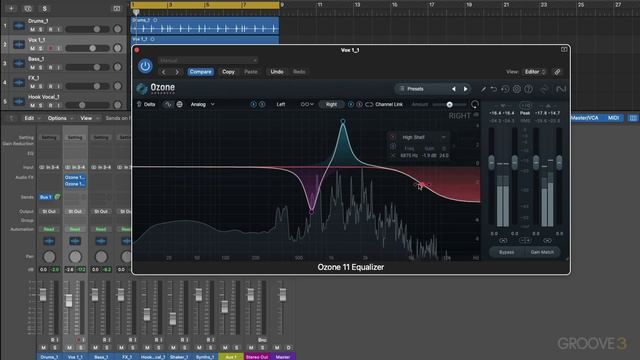Click the Undo button in plugin header

(277, 72)
